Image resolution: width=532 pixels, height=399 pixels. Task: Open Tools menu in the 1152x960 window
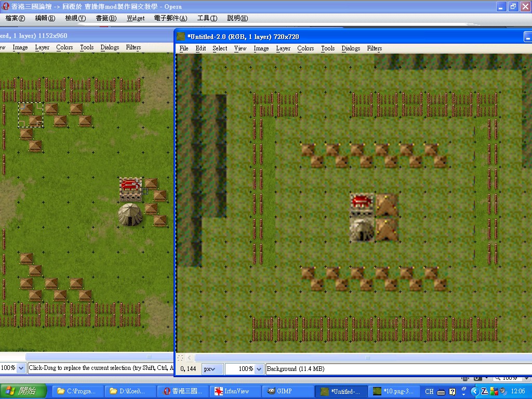(x=87, y=47)
